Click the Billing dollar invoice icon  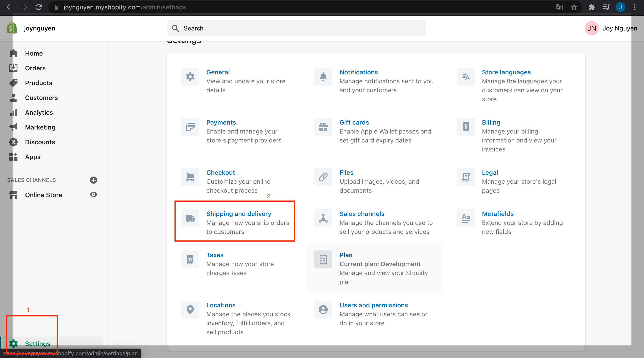click(466, 127)
